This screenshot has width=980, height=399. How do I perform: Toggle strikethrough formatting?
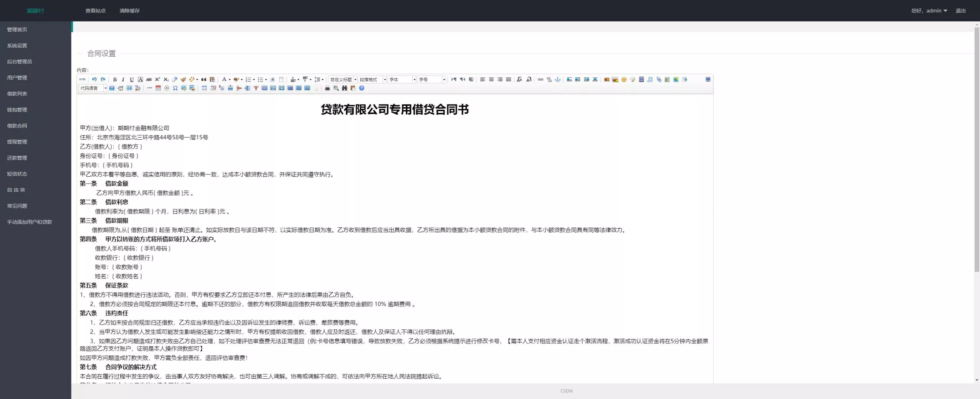149,80
